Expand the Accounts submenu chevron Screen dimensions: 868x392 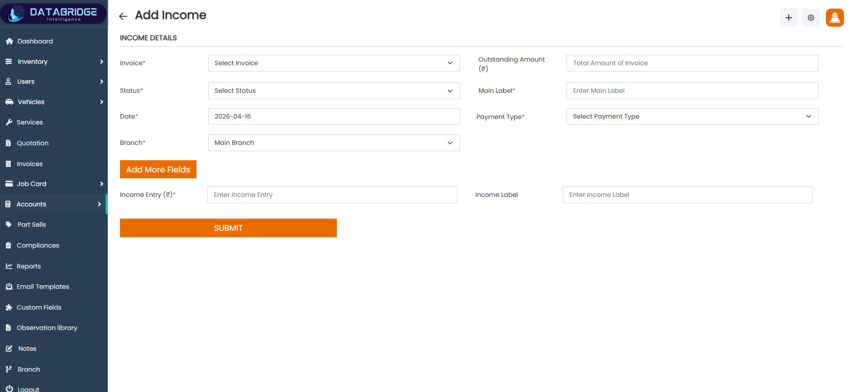[x=99, y=204]
